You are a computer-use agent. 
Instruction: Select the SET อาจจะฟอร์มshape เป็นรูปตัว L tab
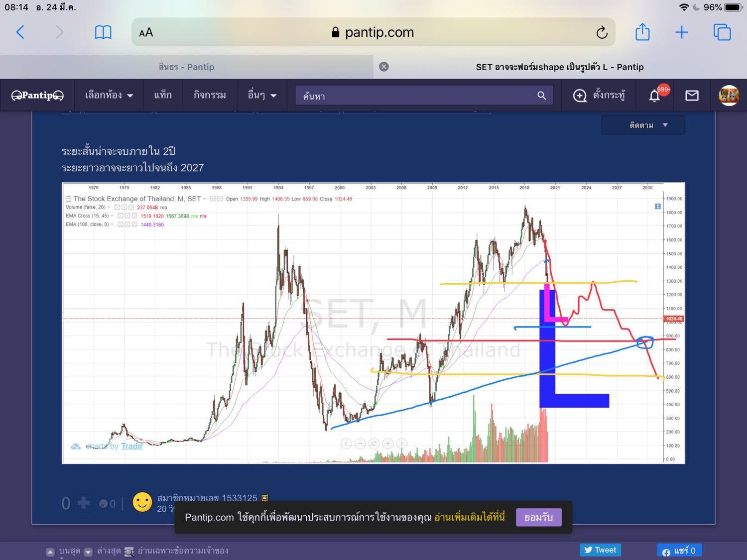[x=560, y=67]
